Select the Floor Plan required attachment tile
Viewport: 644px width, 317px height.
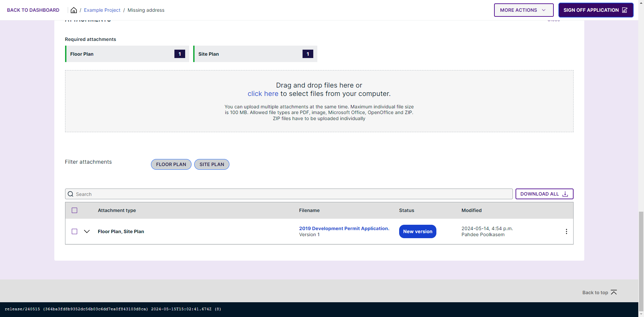point(127,54)
